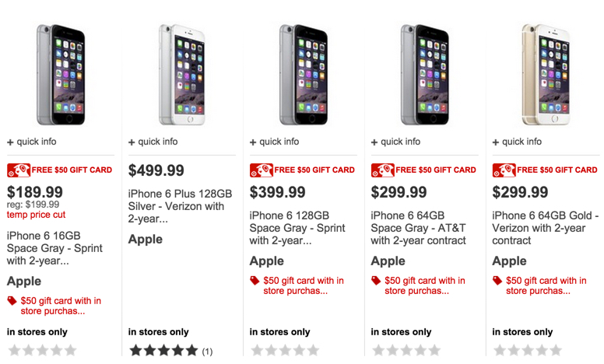604x364 pixels.
Task: Click the iPhone 6 16GB Space Gray product image
Action: click(61, 74)
